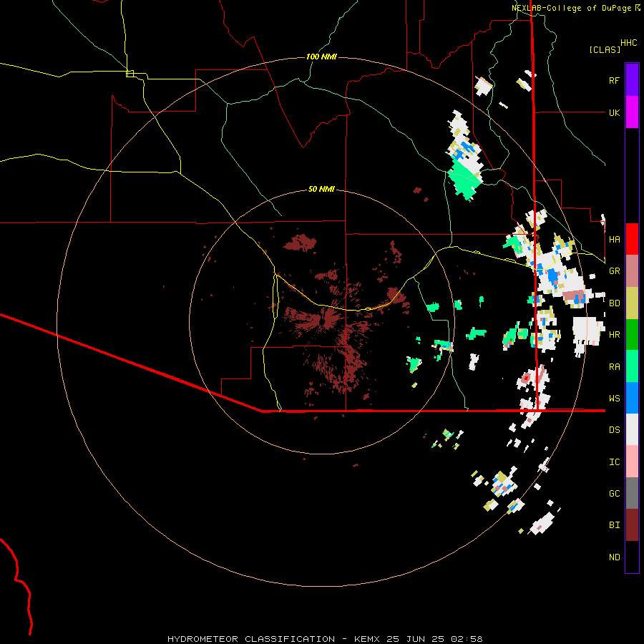Click the Hydrometeor Classification KEMX title caption
644x644 pixels.
point(325,639)
